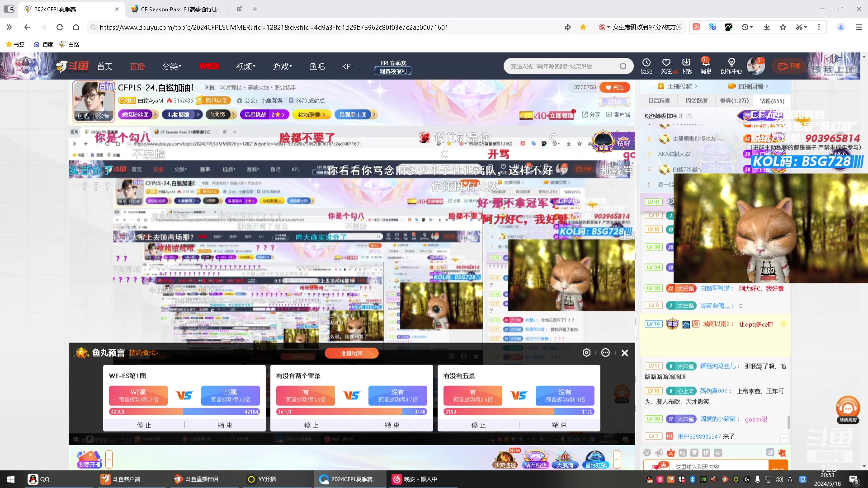Click the browser bookmark star icon in address bar
The height and width of the screenshot is (488, 868).
[583, 27]
